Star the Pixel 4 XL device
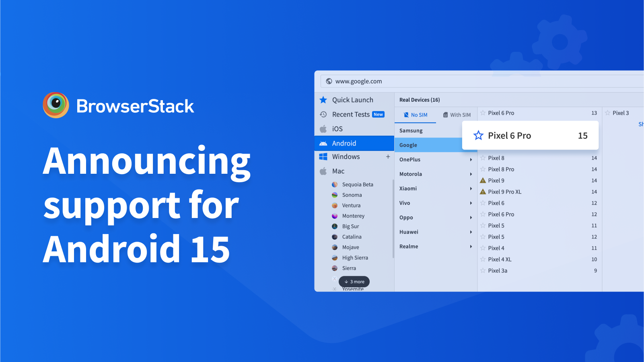The image size is (644, 362). pos(483,259)
